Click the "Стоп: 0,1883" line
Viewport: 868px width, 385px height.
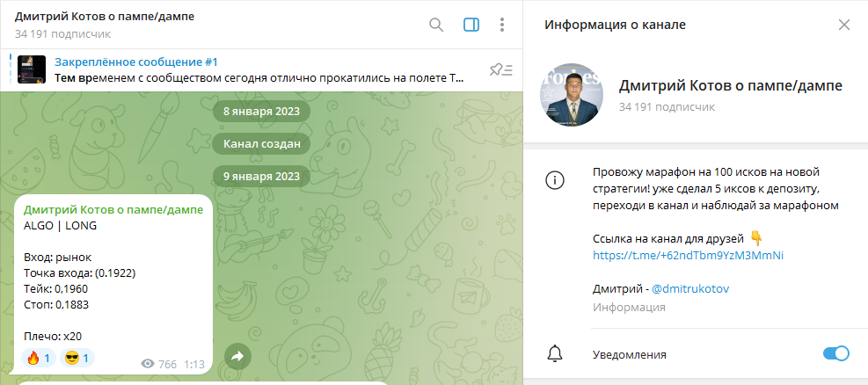click(56, 305)
